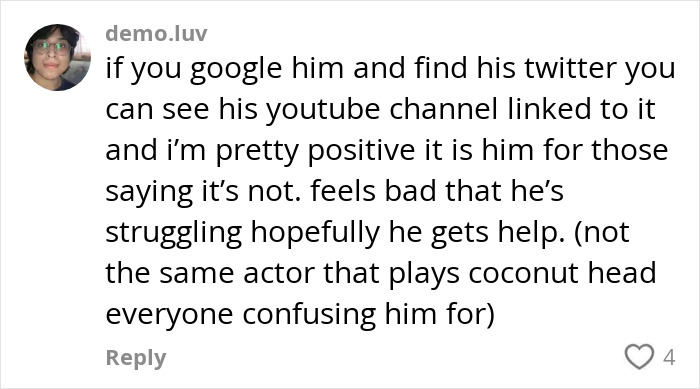Click the word 'hopefully' in the comment
The height and width of the screenshot is (389, 700).
pos(315,233)
